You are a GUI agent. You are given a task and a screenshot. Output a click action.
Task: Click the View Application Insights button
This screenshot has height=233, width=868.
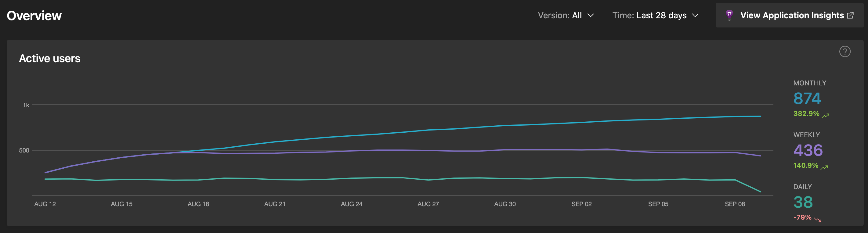(x=790, y=15)
